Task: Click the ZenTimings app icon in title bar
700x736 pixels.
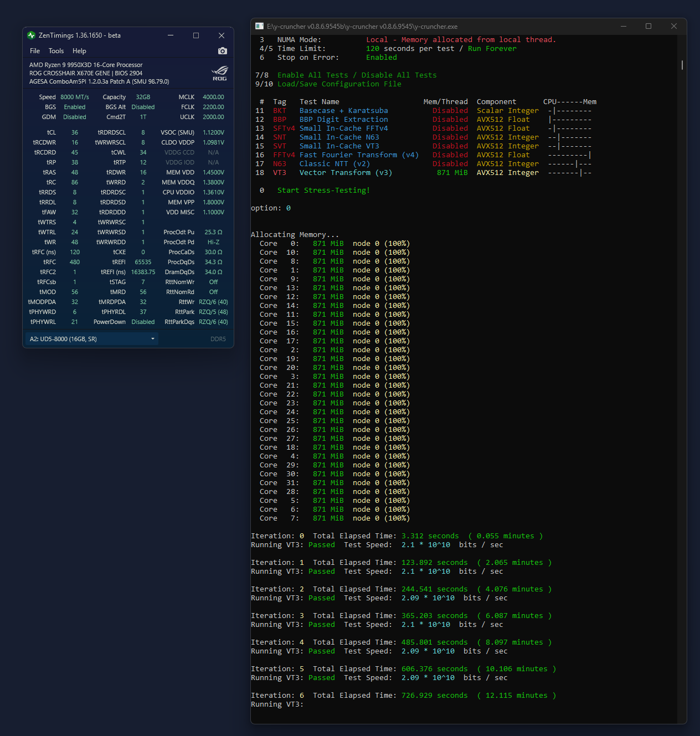Action: [x=31, y=35]
